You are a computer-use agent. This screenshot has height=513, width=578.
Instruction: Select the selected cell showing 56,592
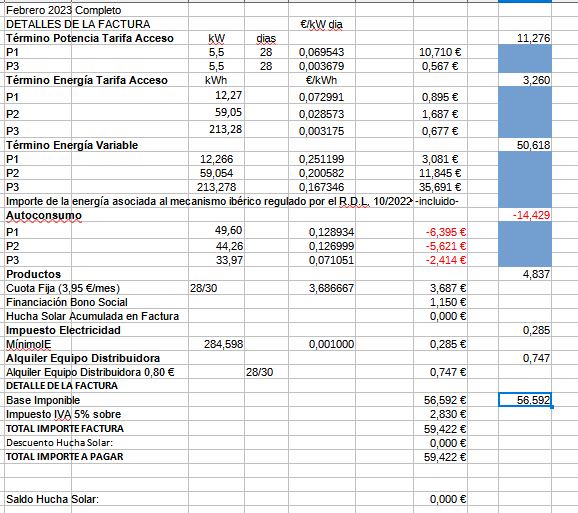[x=525, y=400]
